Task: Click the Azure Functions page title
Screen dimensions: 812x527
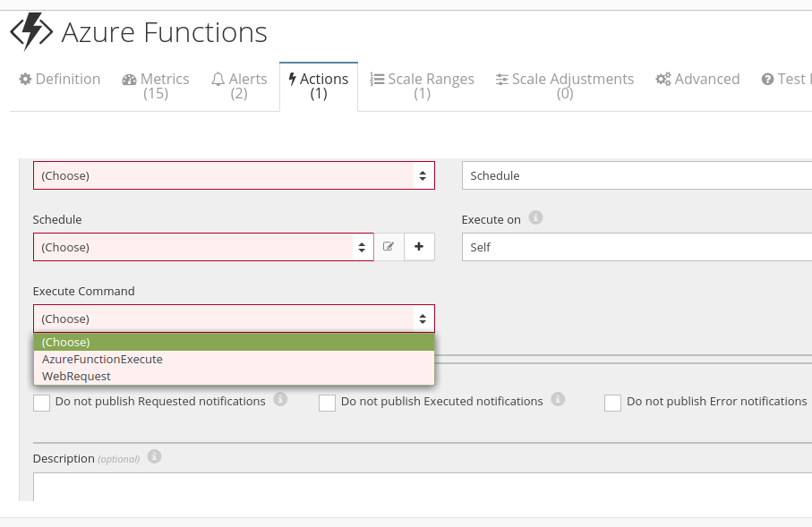Action: (164, 32)
